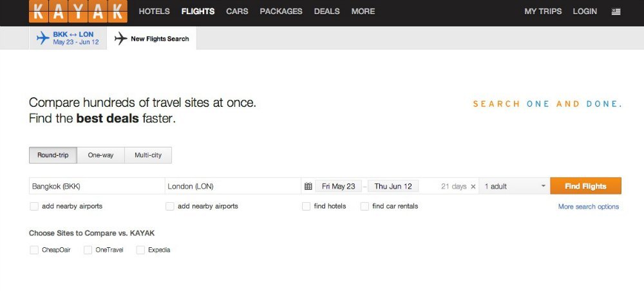
Task: Open the calendar icon beside the departure date
Action: tap(308, 186)
